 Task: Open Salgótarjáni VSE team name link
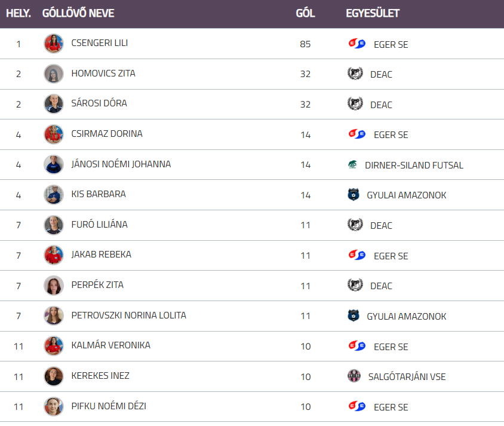point(407,376)
